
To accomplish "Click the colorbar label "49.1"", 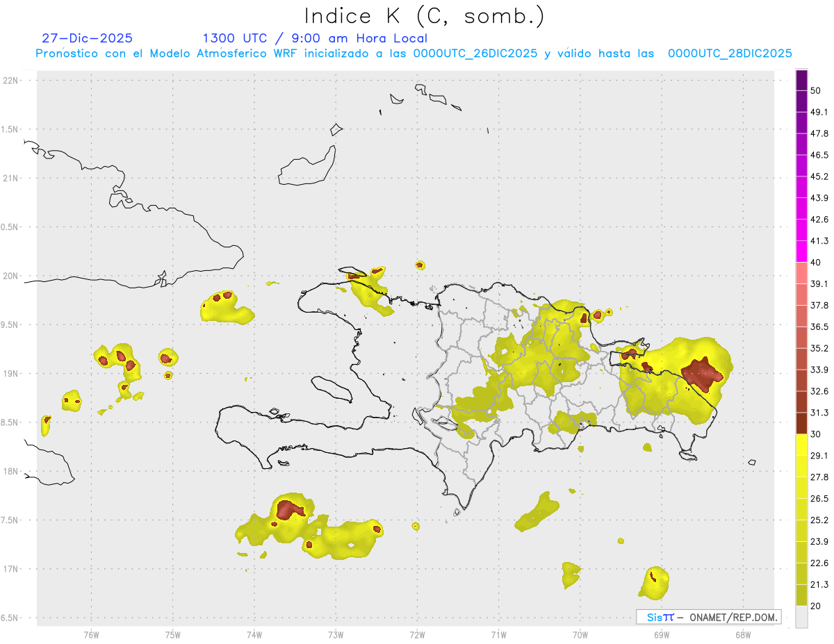I will pos(819,112).
